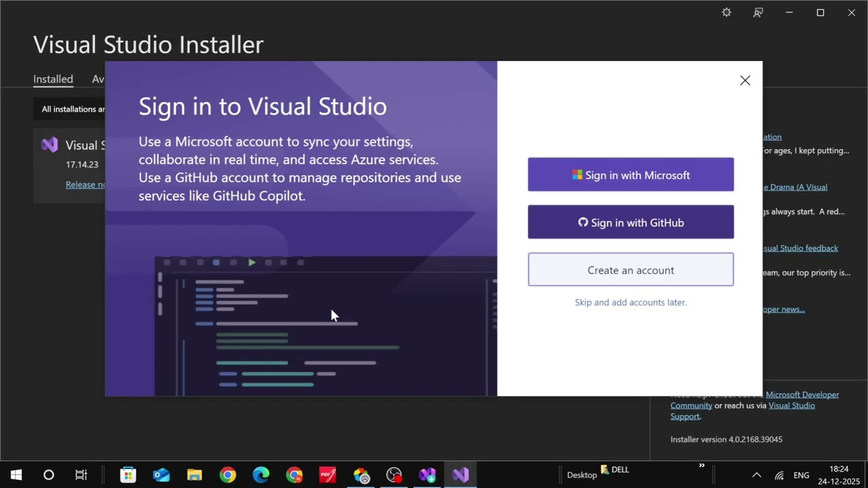Viewport: 868px width, 488px height.
Task: Open Microsoft Edge from taskbar
Action: tap(261, 475)
